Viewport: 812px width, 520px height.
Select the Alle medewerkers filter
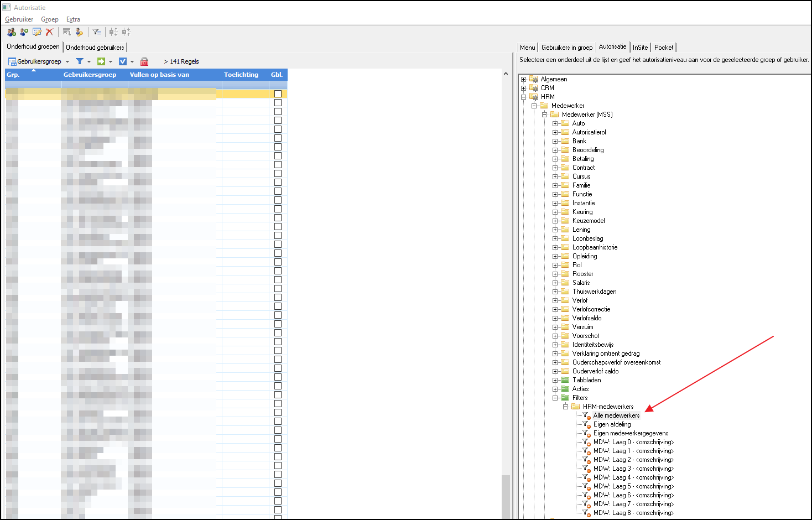coord(616,415)
